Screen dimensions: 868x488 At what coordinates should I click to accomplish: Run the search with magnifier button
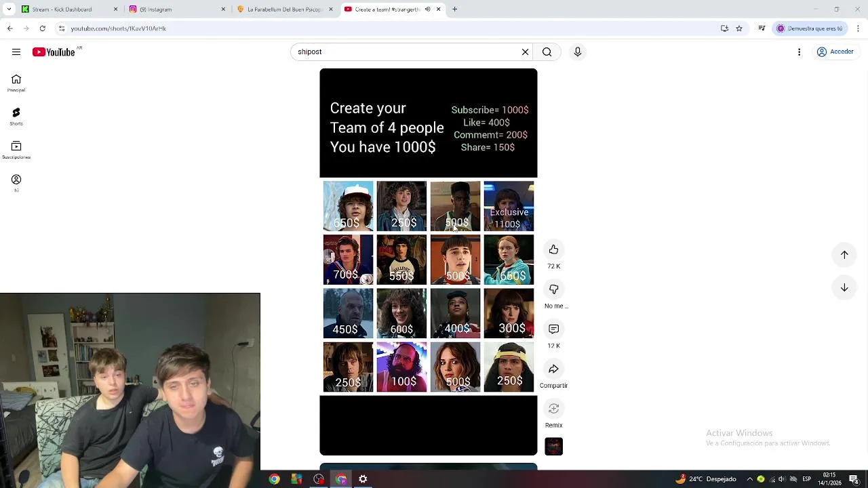(x=547, y=52)
